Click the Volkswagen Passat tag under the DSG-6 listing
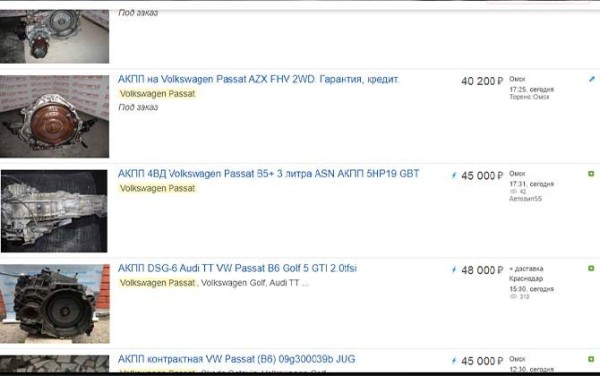Image resolution: width=600 pixels, height=376 pixels. click(157, 283)
